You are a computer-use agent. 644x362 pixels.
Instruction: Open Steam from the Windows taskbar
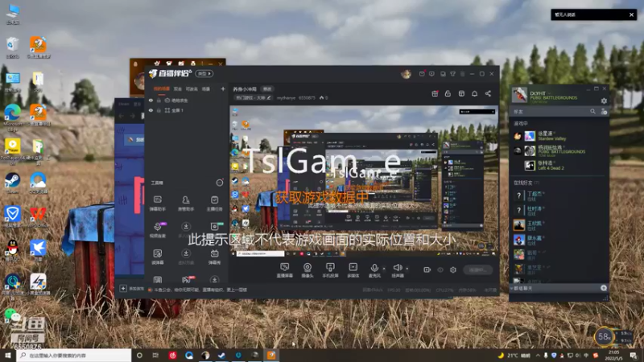pos(221,356)
